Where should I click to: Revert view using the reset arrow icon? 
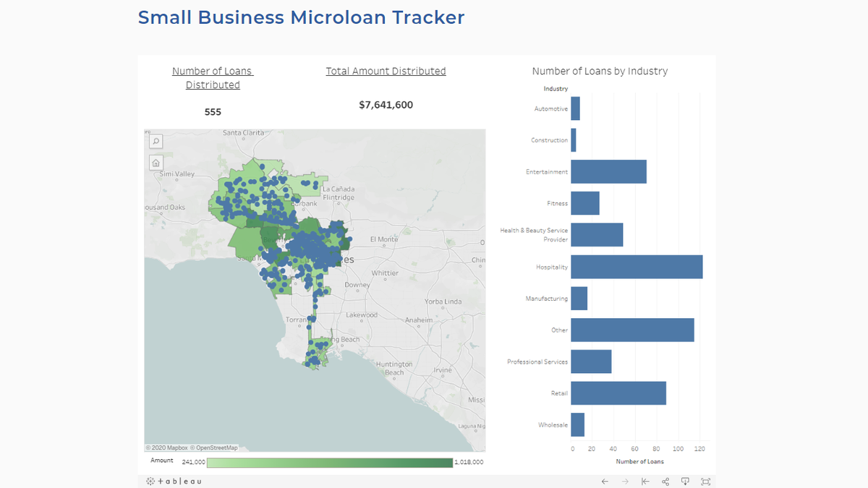point(645,481)
